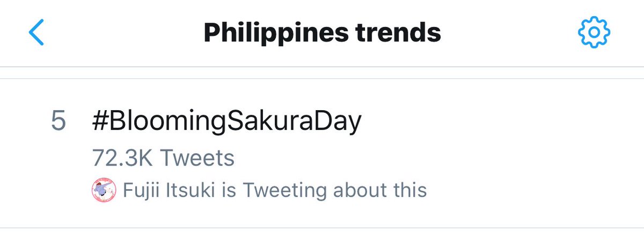Tap the trend rank number 5
This screenshot has height=238, width=644.
tap(58, 121)
